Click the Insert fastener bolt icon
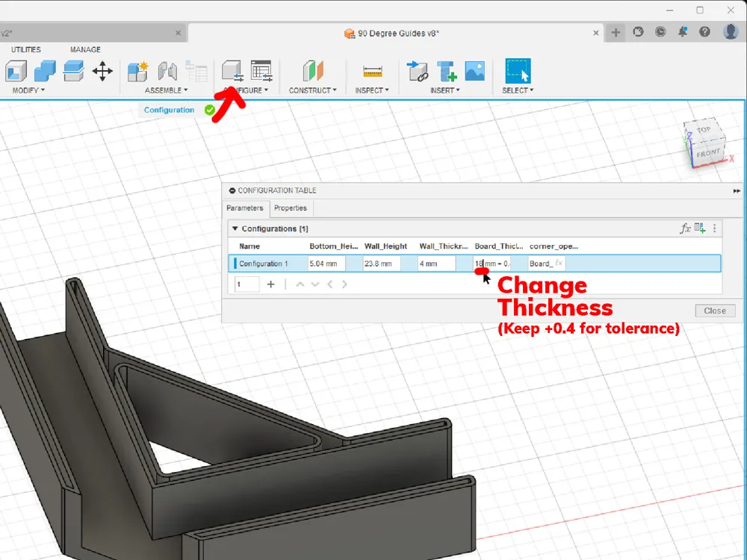747x560 pixels. tap(447, 72)
